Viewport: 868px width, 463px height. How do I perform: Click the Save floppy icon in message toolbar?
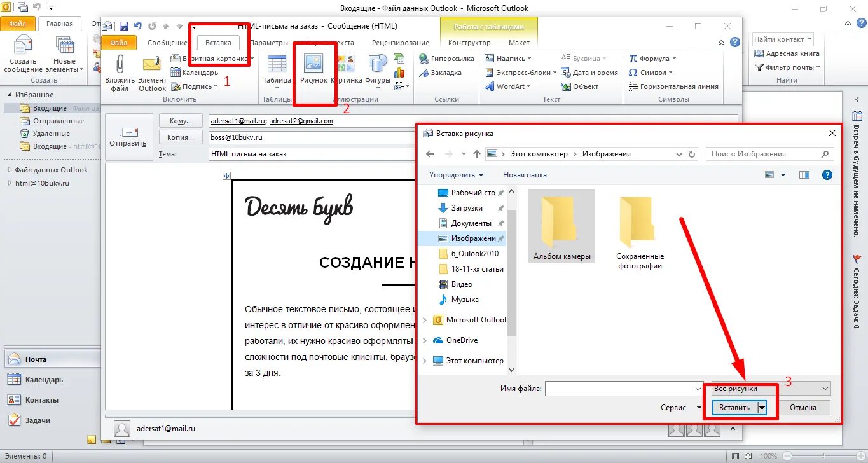point(124,26)
